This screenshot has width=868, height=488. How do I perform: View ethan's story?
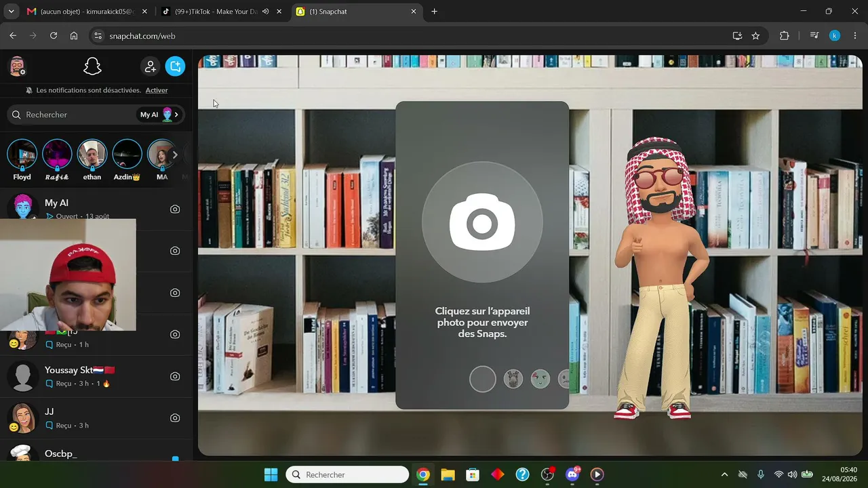[92, 160]
